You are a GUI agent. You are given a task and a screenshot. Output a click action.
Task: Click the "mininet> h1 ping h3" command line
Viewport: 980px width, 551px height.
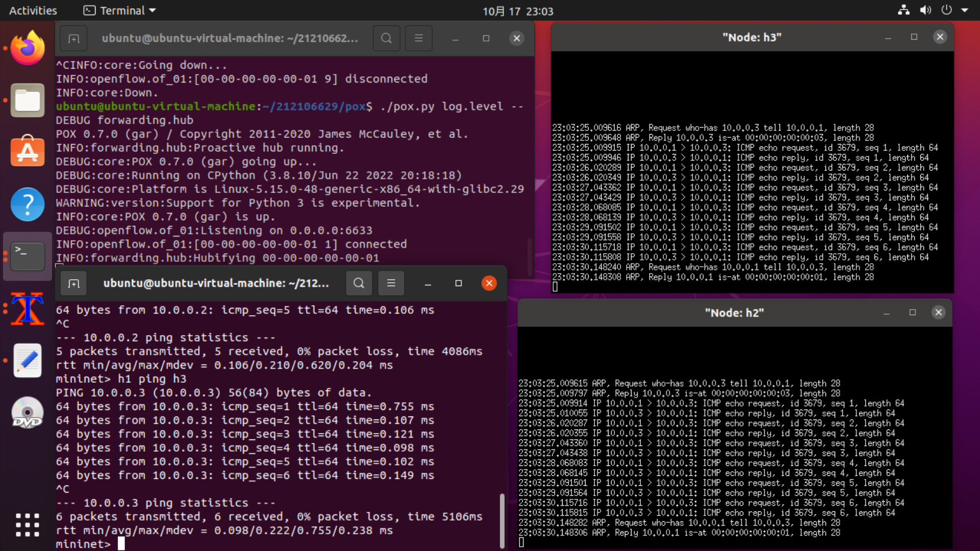(121, 379)
